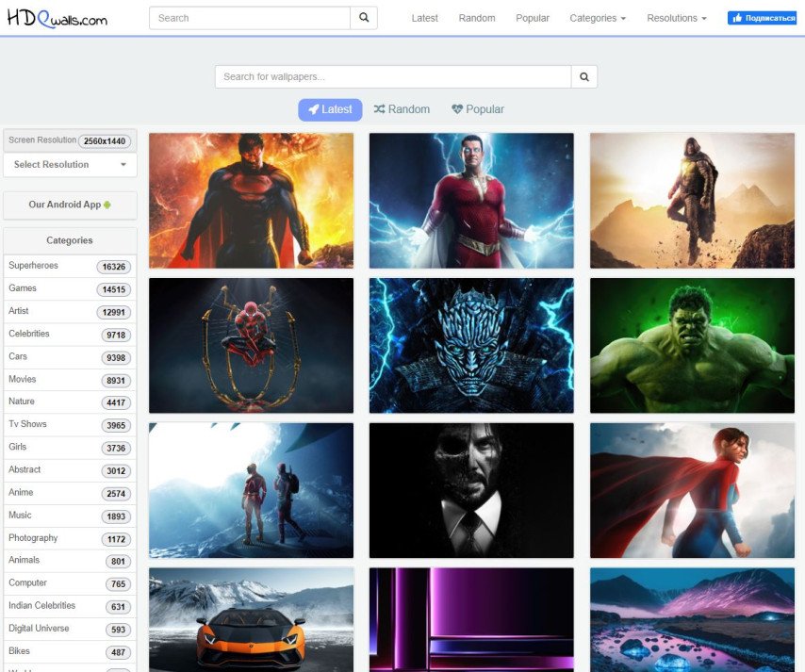This screenshot has height=672, width=805.
Task: Browse the Games category
Action: [23, 288]
